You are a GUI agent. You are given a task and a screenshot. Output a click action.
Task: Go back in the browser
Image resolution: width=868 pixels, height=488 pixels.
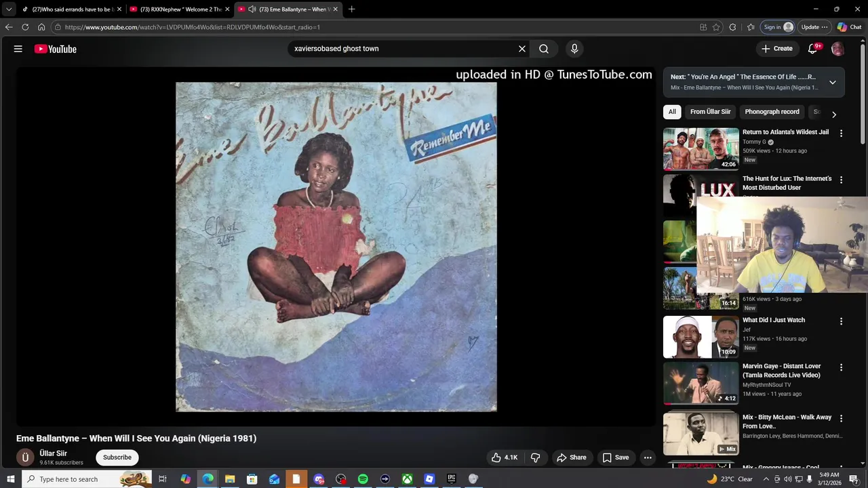(x=9, y=27)
